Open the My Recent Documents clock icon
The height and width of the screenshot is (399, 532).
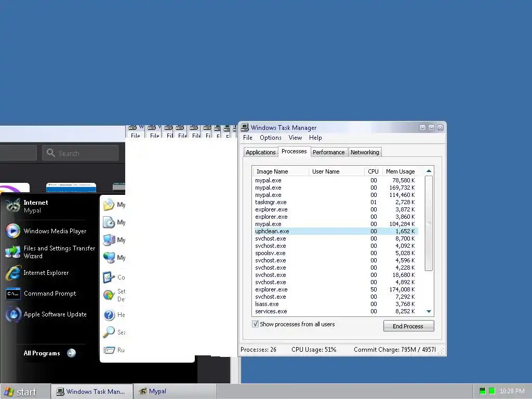point(109,222)
